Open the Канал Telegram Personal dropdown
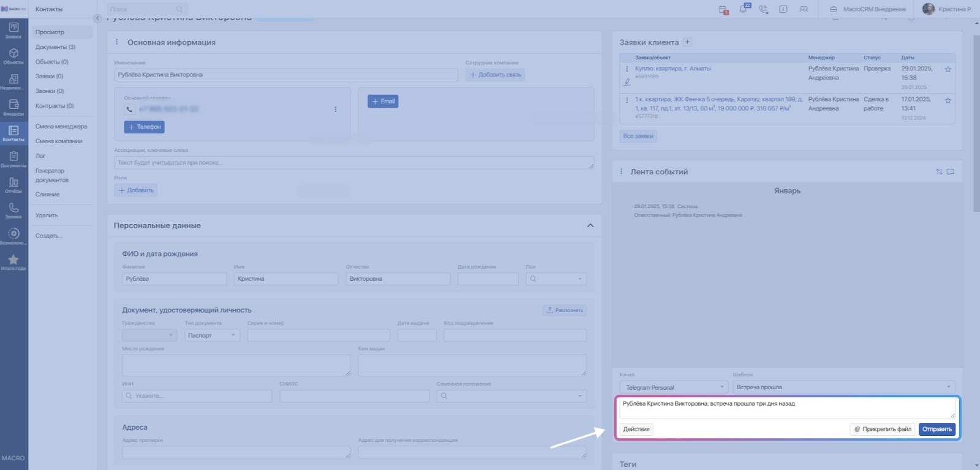This screenshot has height=470, width=980. click(673, 387)
